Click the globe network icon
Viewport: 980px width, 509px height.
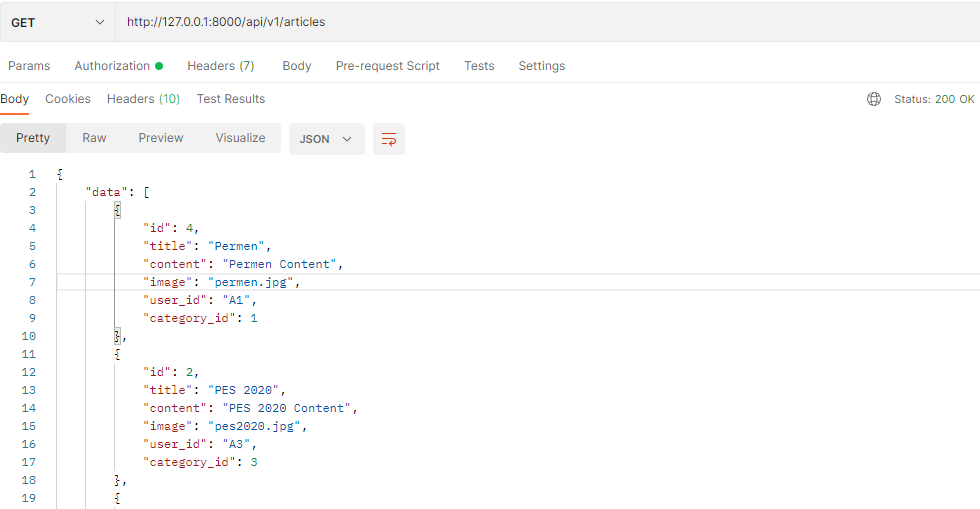pyautogui.click(x=874, y=99)
